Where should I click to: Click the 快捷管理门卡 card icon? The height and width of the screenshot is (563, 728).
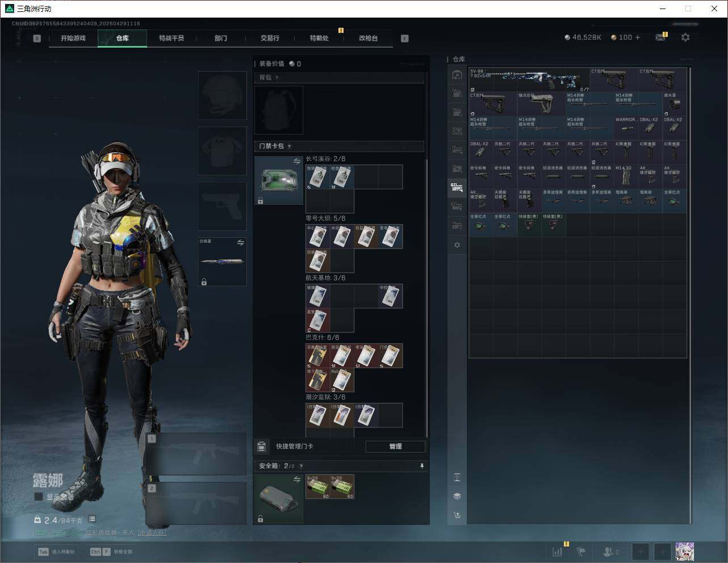(x=262, y=447)
